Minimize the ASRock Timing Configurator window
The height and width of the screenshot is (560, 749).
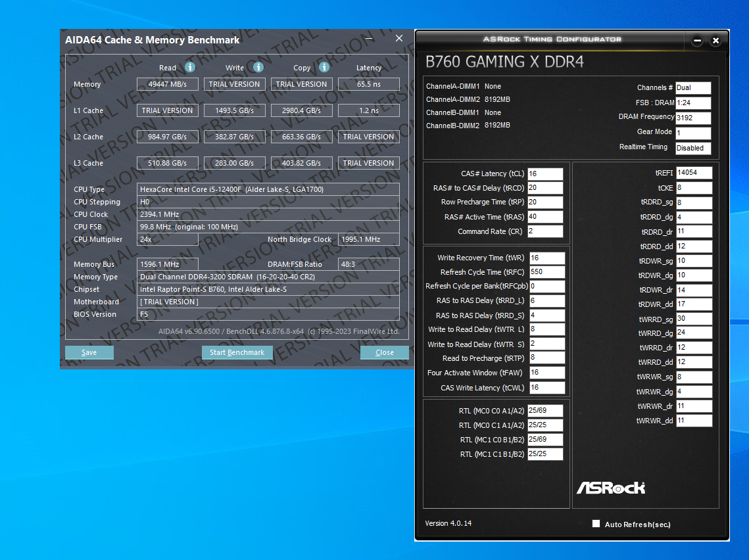(x=697, y=41)
